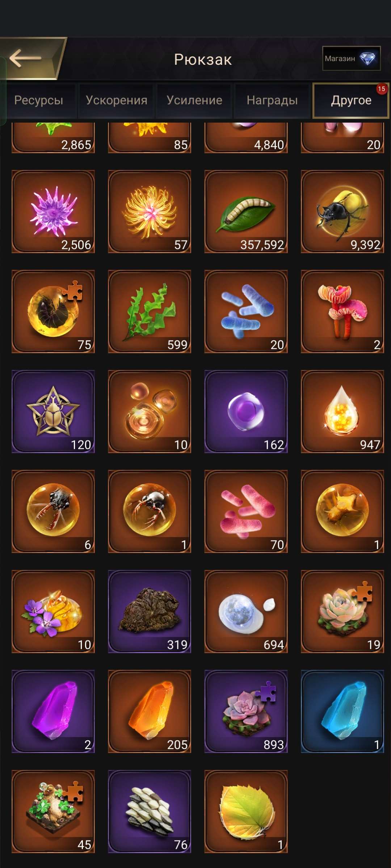Image resolution: width=391 pixels, height=868 pixels.
Task: Select the black beetle item 9,392
Action: (342, 212)
